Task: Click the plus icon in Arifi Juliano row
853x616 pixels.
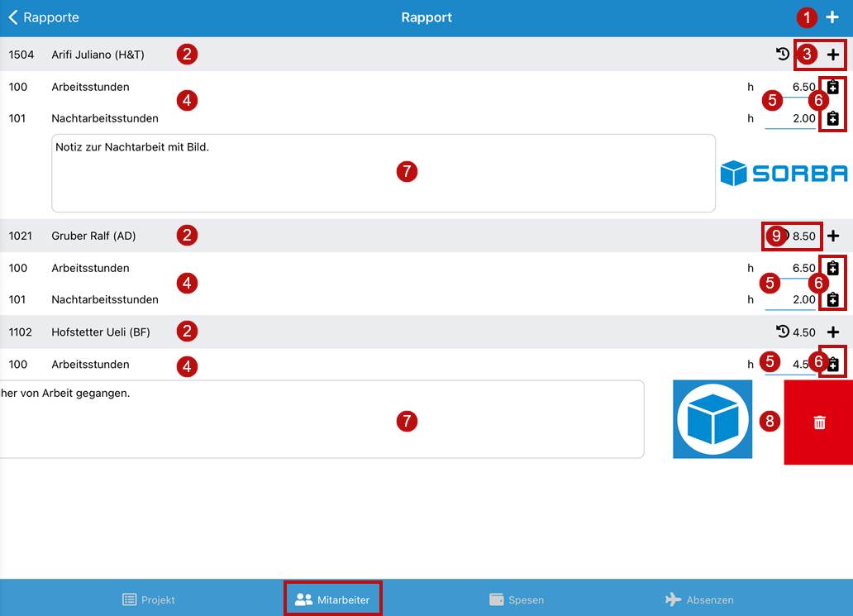Action: (x=832, y=55)
